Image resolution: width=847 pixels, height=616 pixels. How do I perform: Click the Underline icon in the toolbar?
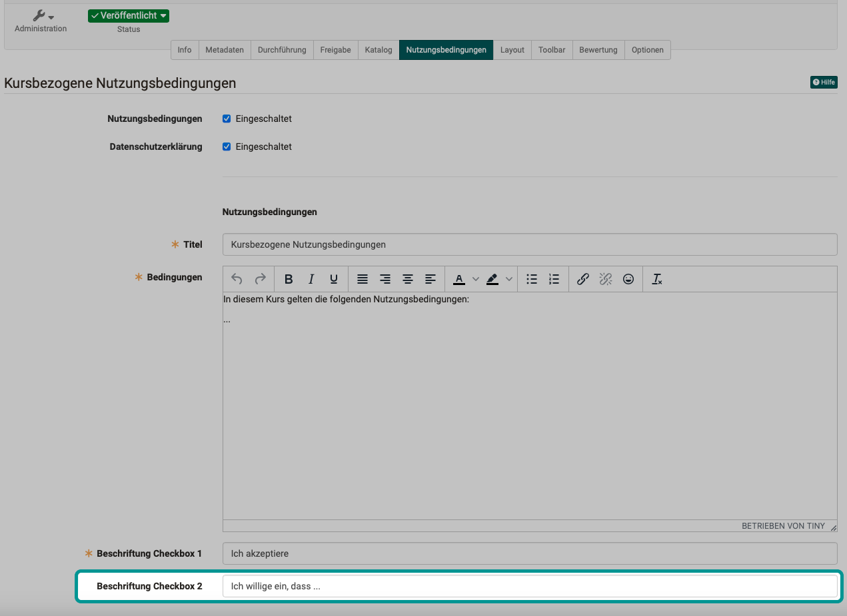pyautogui.click(x=333, y=279)
